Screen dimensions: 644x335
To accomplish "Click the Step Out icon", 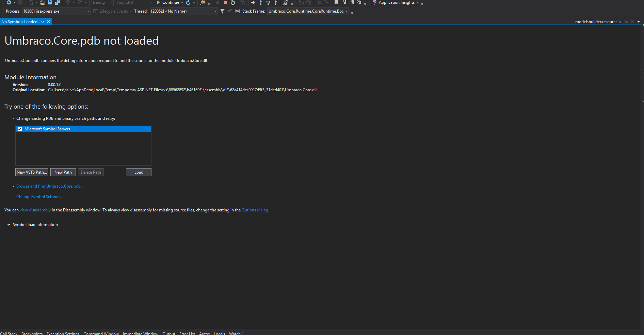I will tap(276, 2).
